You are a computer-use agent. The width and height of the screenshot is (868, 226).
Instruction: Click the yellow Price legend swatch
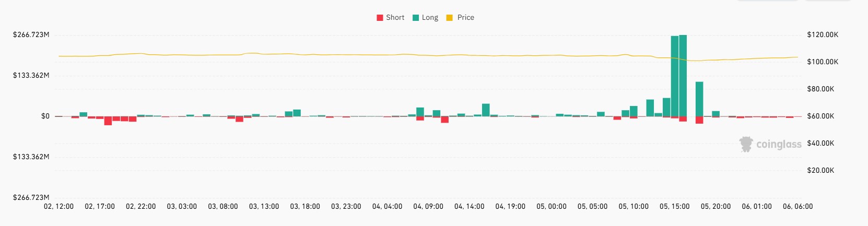pyautogui.click(x=449, y=18)
